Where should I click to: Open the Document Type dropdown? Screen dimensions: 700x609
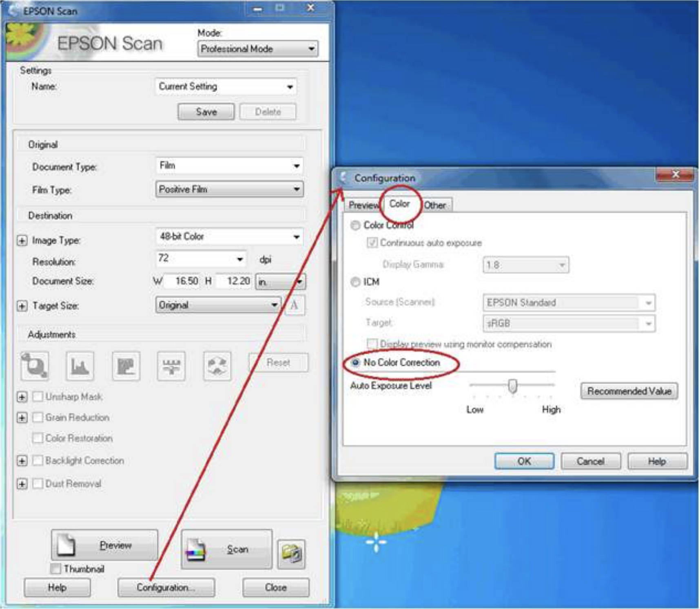point(229,165)
